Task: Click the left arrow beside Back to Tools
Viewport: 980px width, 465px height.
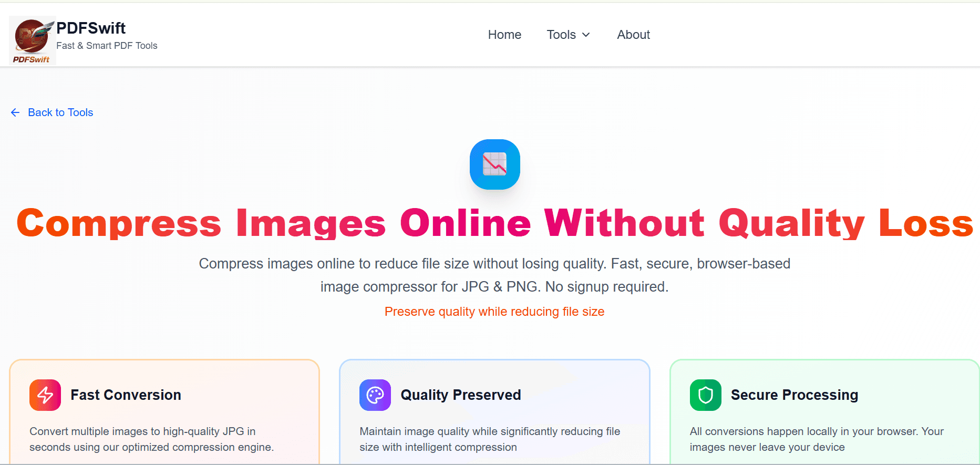Action: [15, 112]
